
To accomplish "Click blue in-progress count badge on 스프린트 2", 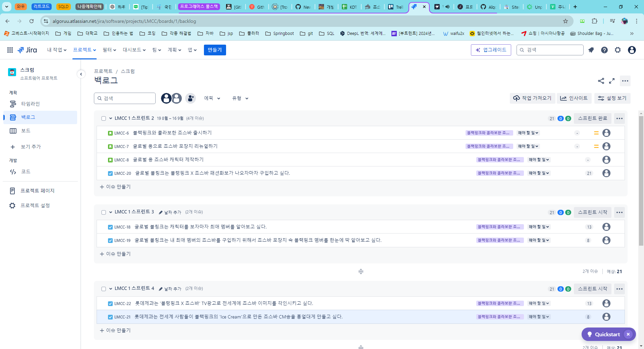I will (x=560, y=118).
